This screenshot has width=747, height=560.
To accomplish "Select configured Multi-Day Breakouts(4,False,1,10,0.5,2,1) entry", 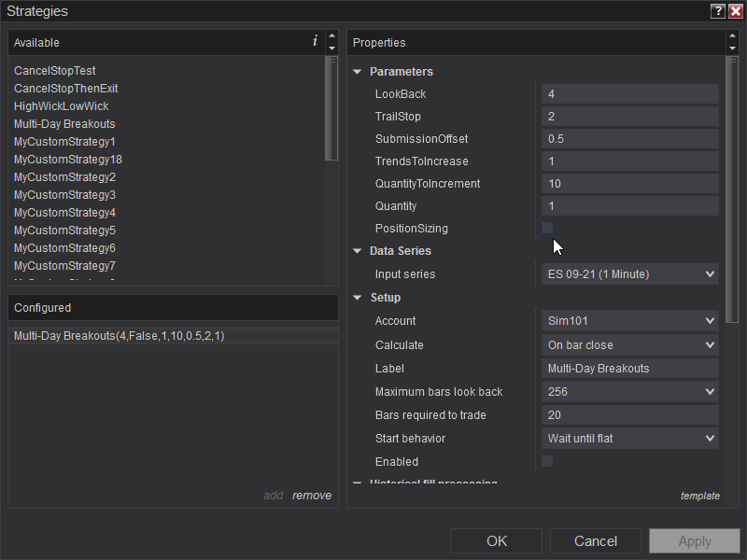I will [x=173, y=336].
